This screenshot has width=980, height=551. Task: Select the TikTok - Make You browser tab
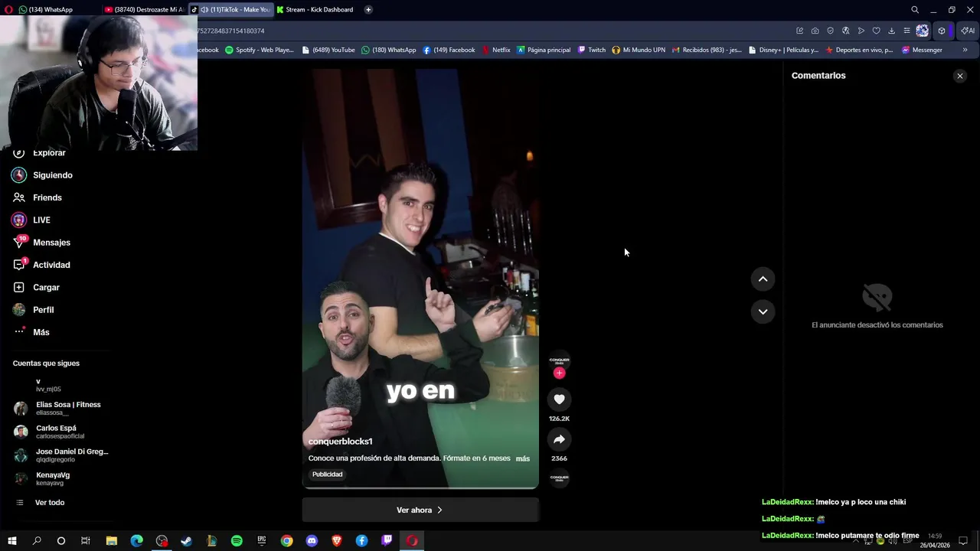[x=231, y=9]
